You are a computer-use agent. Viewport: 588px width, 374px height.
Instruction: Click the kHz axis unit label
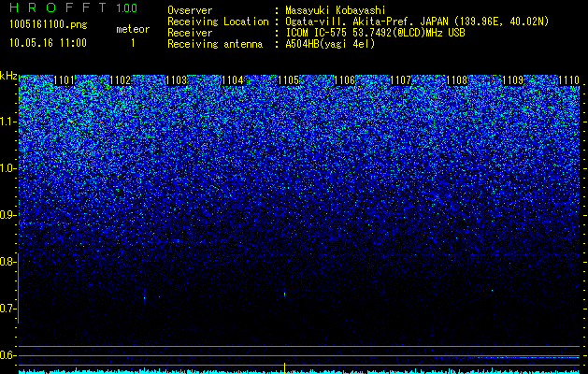8,76
